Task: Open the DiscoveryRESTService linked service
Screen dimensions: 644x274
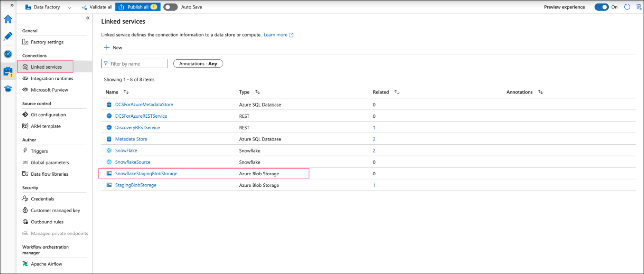Action: 137,128
